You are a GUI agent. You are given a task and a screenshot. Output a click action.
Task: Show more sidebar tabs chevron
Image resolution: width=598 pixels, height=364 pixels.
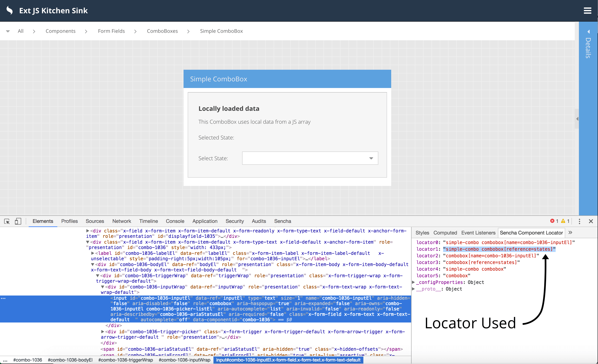pyautogui.click(x=570, y=233)
